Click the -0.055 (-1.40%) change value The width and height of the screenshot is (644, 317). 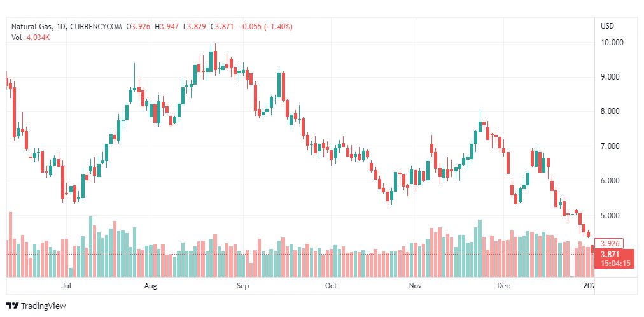[269, 27]
